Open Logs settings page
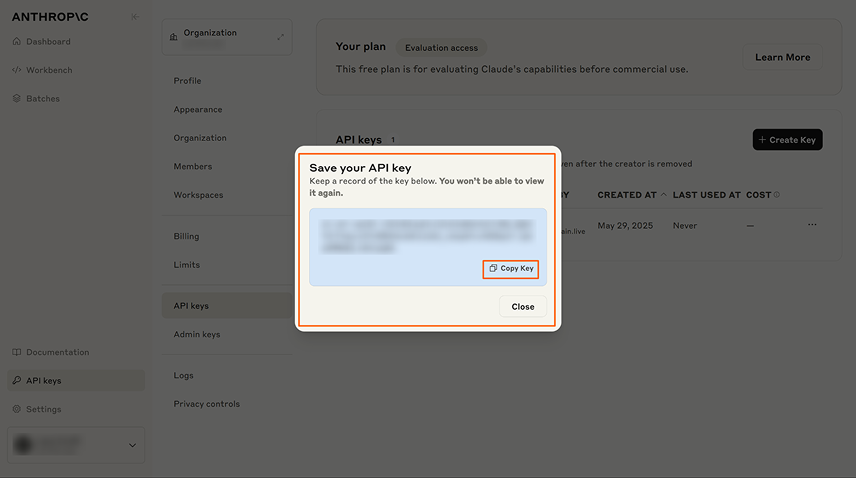This screenshot has height=478, width=856. click(x=183, y=375)
